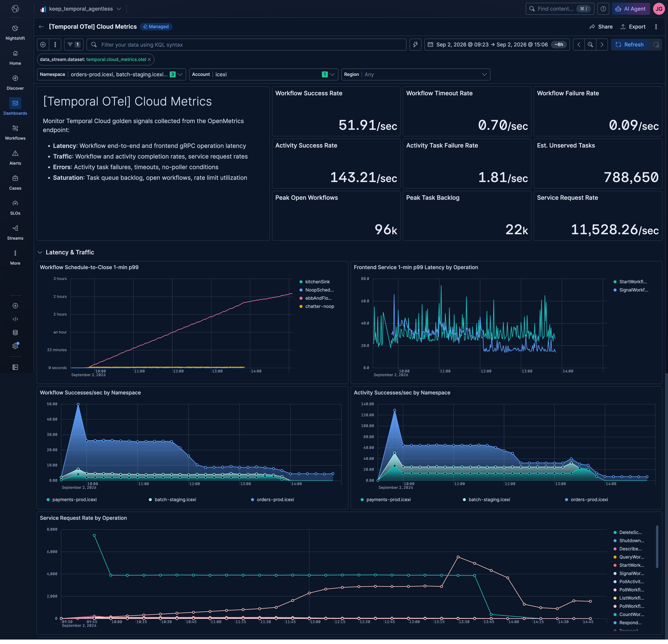Open Workflows in the sidebar
Screen dimensions: 668x644
tap(15, 133)
